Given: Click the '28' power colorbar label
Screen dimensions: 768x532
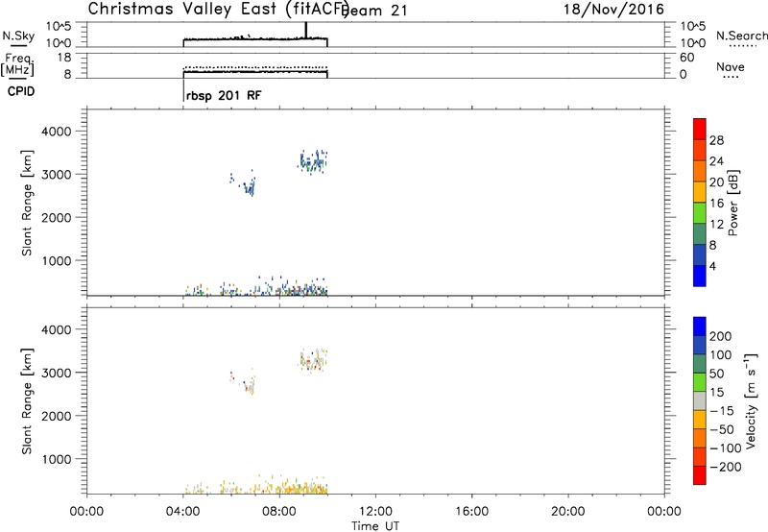Looking at the screenshot, I should pos(716,140).
